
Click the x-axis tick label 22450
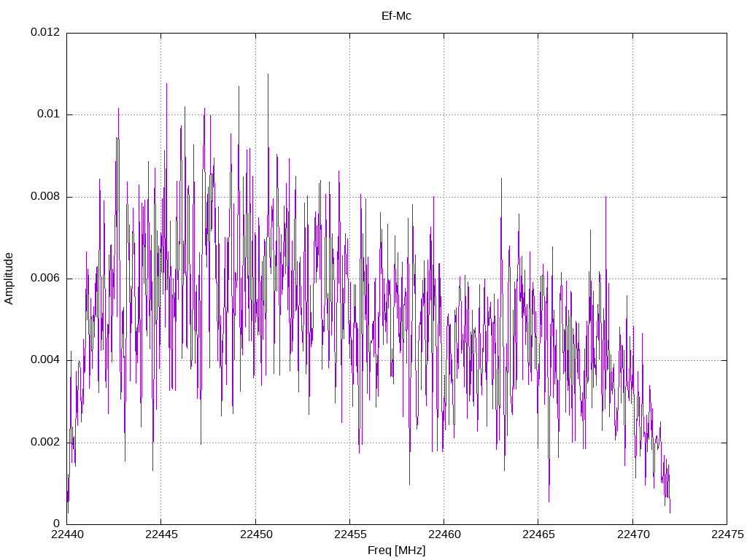tap(256, 534)
